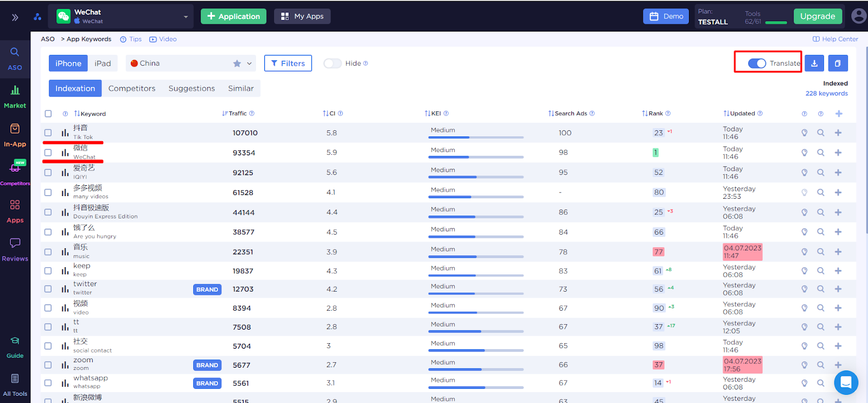Open chart for Tik Tok keyword row
Screen dimensions: 868x403
[65, 133]
